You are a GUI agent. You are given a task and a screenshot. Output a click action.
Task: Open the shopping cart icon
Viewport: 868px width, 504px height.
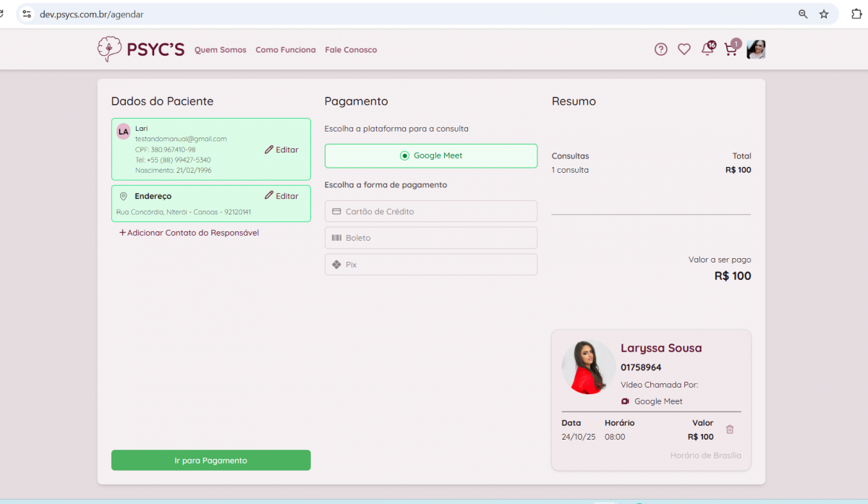731,49
